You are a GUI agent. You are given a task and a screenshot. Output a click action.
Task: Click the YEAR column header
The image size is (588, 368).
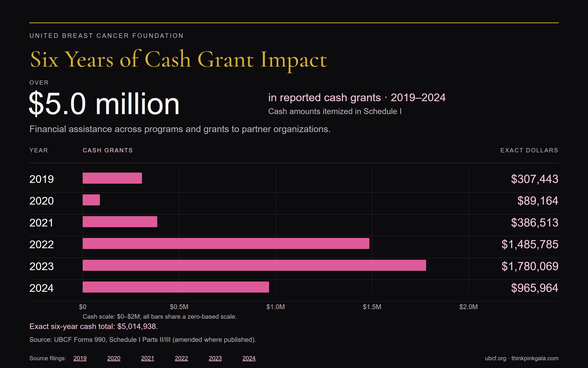(39, 150)
